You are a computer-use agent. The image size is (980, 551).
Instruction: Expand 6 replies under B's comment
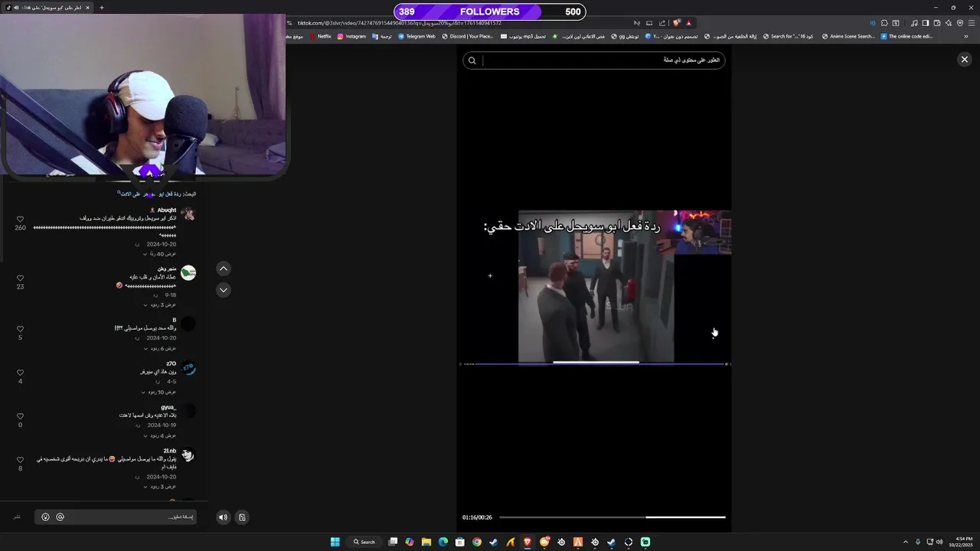(x=158, y=348)
